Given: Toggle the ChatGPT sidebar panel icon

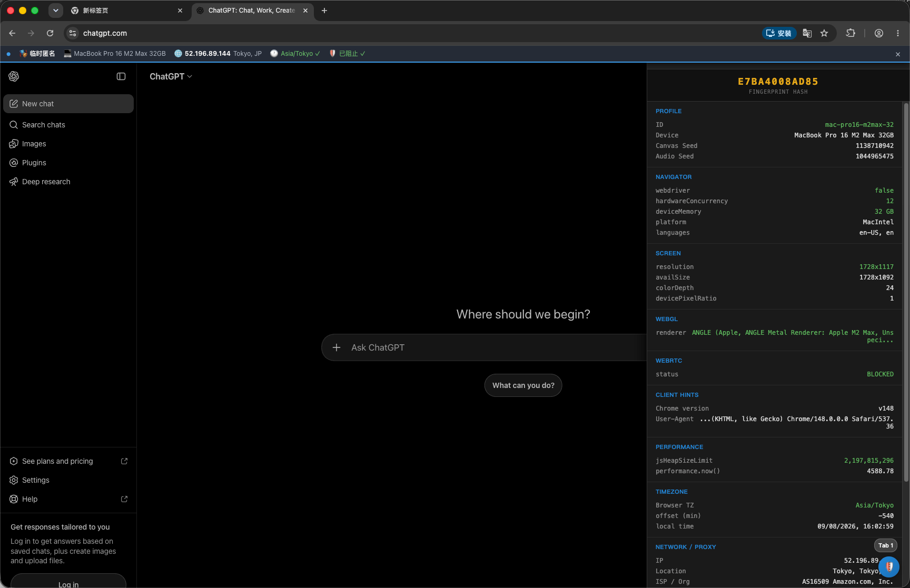Looking at the screenshot, I should (121, 76).
